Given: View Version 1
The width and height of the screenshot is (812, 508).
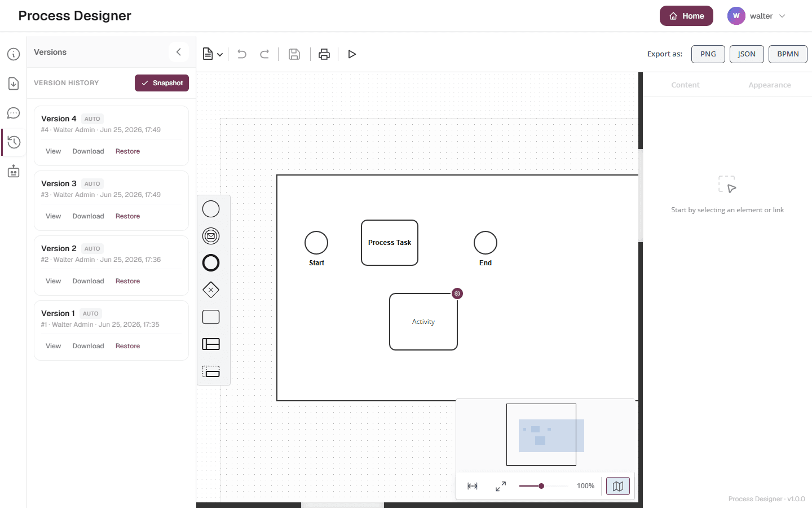Looking at the screenshot, I should point(54,346).
